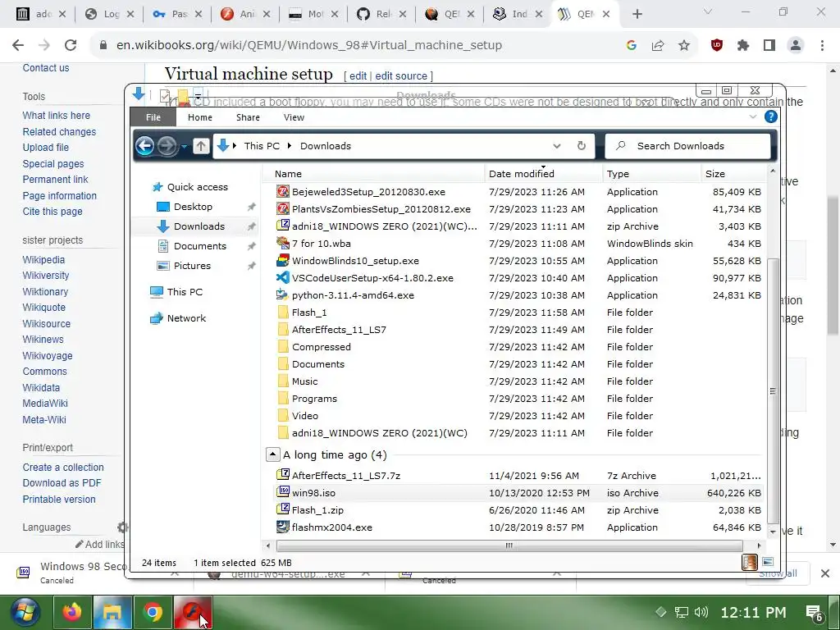Viewport: 840px width, 630px height.
Task: Select the 7 for 10.wba skin file
Action: (321, 244)
